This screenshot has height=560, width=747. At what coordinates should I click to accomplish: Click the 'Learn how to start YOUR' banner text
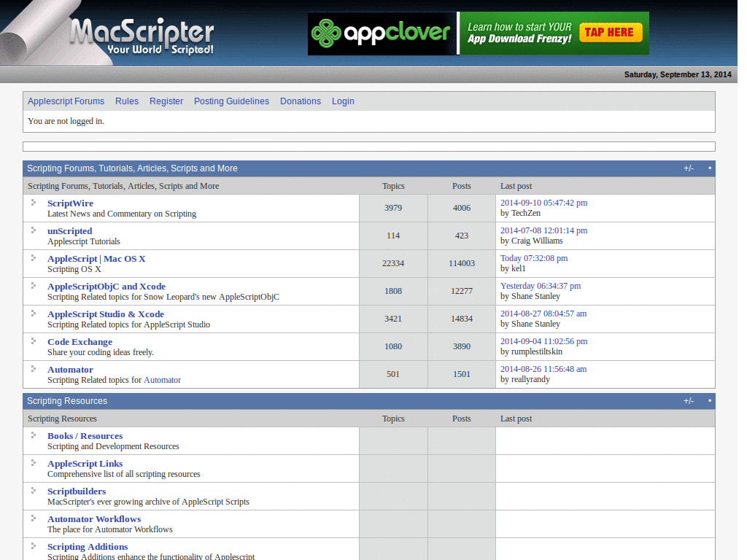tap(519, 27)
